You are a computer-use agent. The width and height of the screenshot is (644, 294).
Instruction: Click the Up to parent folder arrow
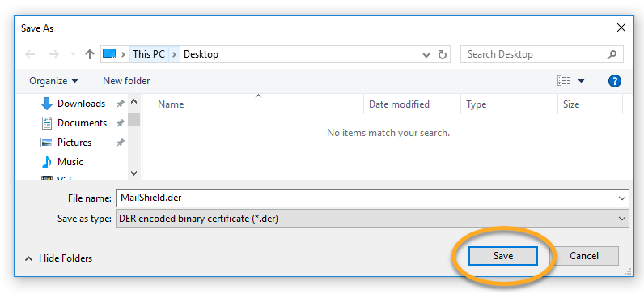pos(90,54)
